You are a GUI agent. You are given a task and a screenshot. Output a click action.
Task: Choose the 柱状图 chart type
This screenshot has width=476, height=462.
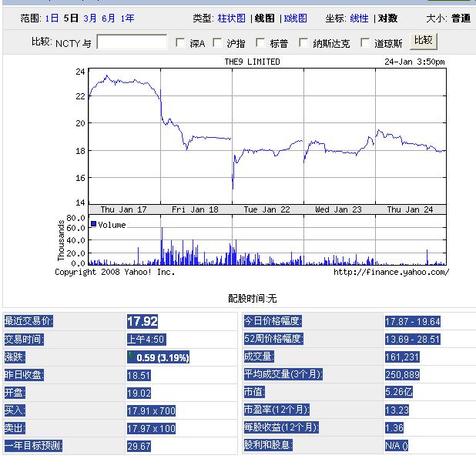(x=231, y=18)
